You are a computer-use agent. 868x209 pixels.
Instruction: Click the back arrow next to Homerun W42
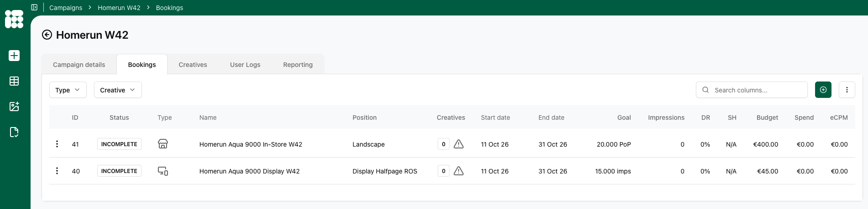coord(47,35)
